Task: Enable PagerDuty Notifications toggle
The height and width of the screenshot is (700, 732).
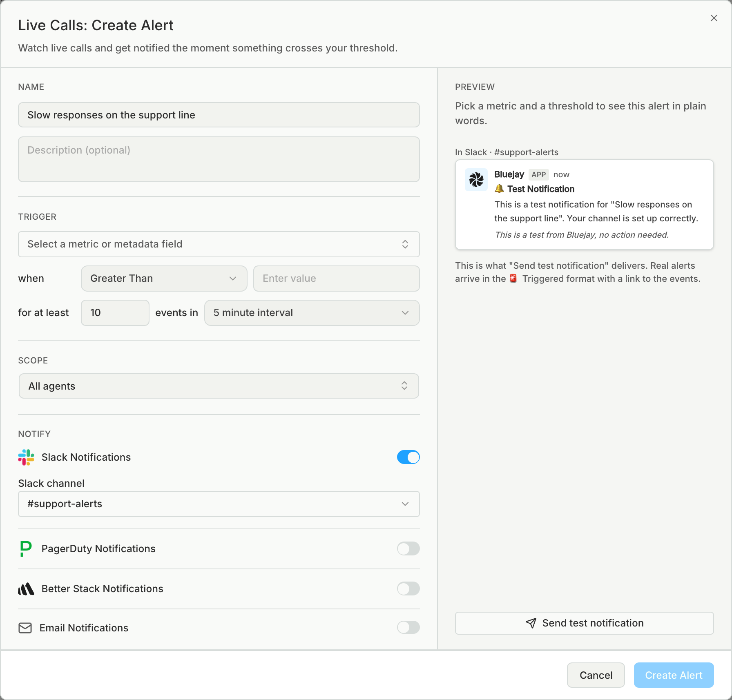Action: coord(408,549)
